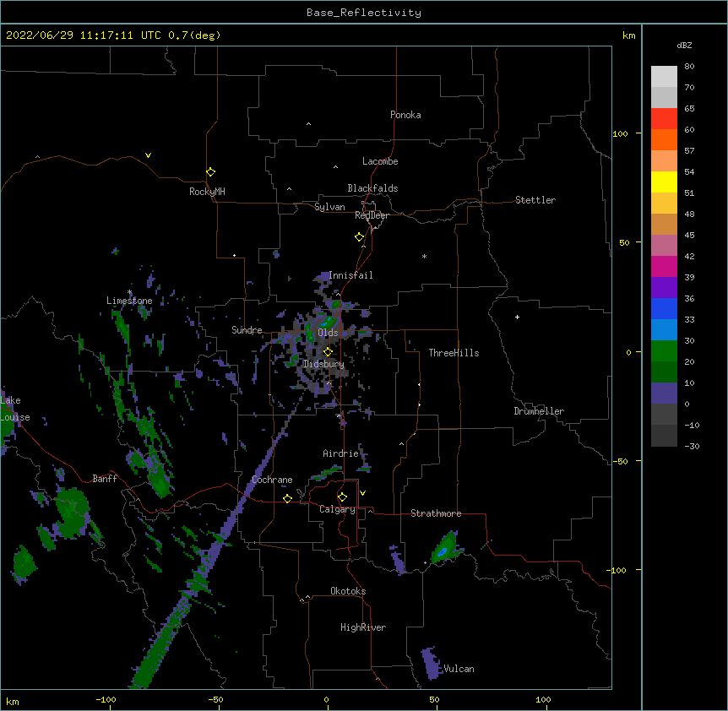The height and width of the screenshot is (711, 728).
Task: Select the purple echo patch beside Vulcan
Action: point(432,663)
